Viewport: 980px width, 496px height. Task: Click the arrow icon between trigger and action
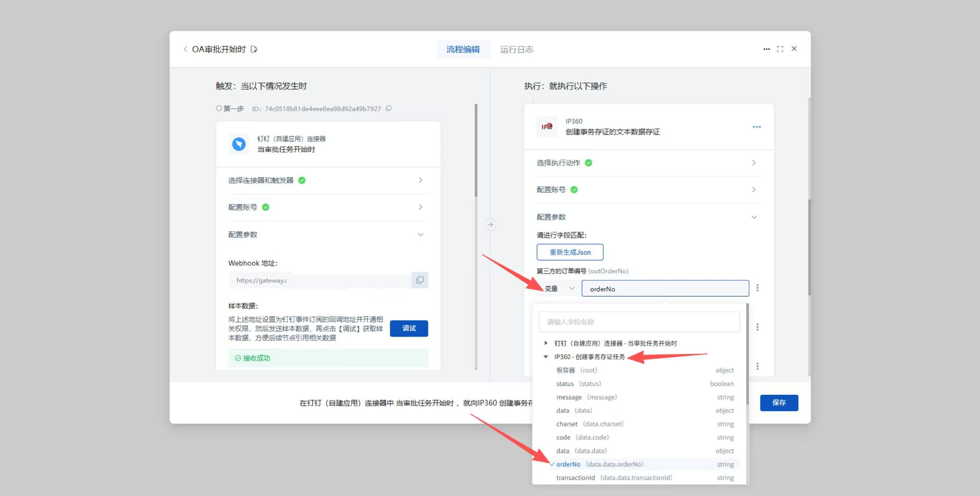click(490, 225)
